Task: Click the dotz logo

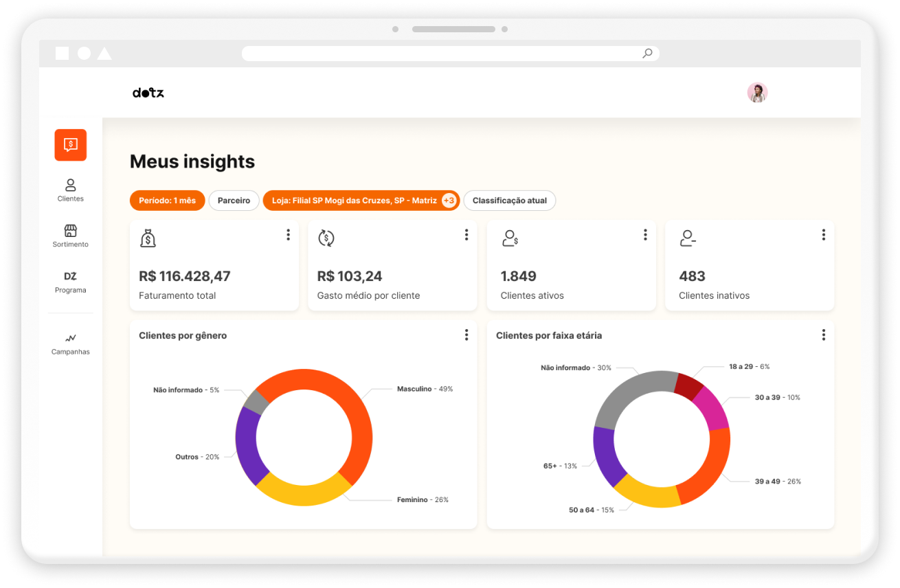Action: click(148, 93)
